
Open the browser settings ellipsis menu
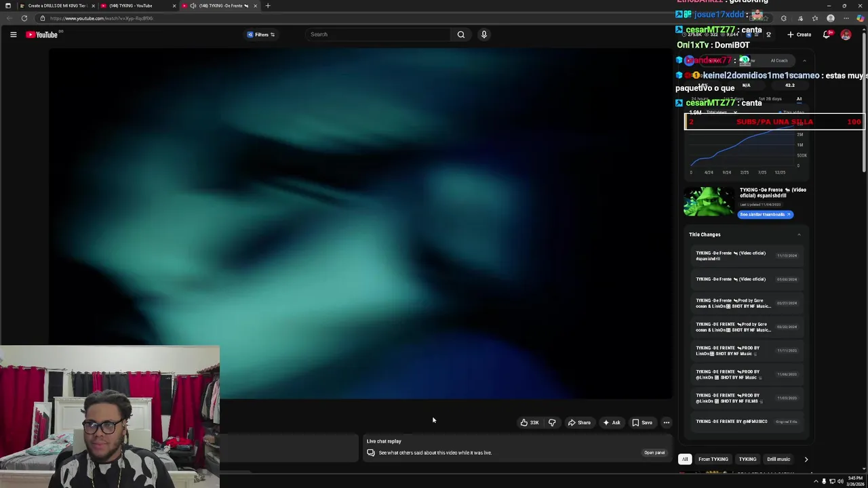[846, 18]
